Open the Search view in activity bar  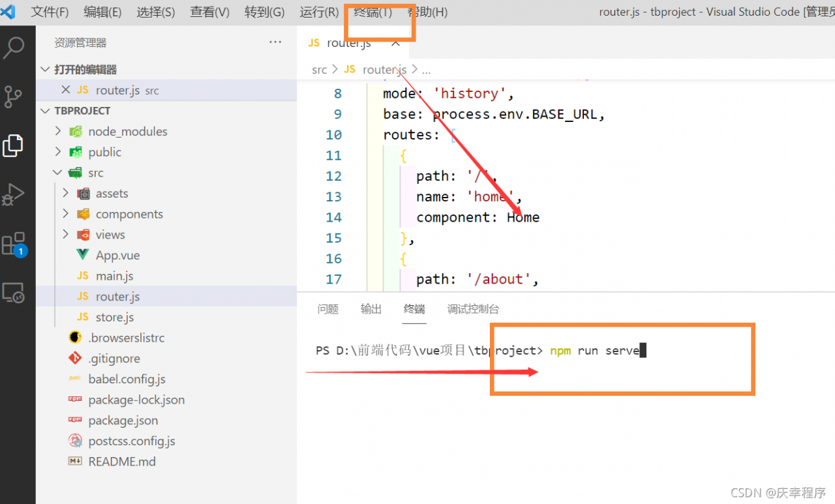pyautogui.click(x=14, y=48)
